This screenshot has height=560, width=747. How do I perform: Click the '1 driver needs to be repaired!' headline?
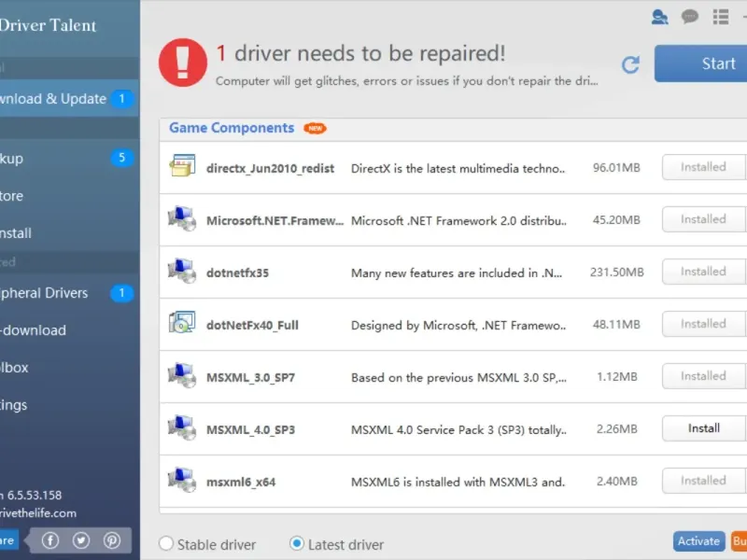pos(360,53)
